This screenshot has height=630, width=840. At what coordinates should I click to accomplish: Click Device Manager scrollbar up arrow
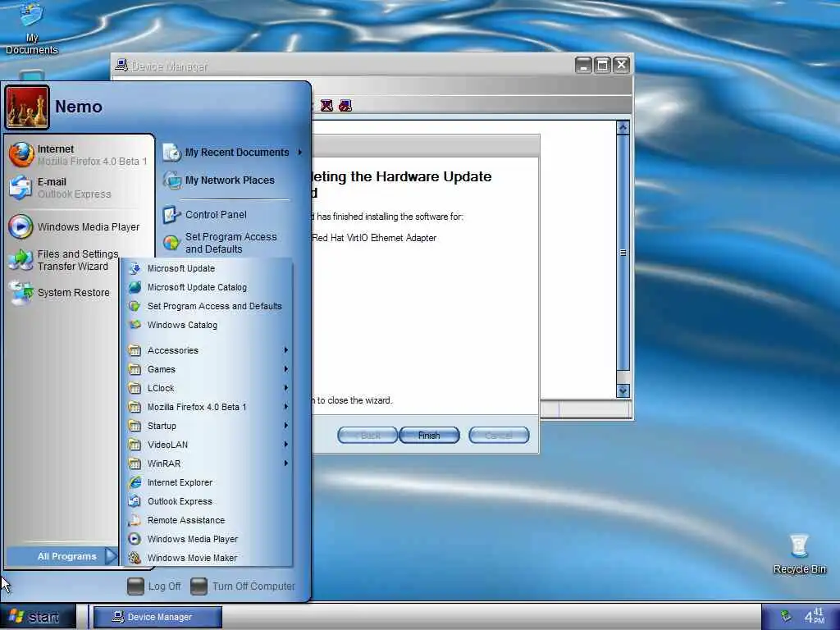[623, 127]
